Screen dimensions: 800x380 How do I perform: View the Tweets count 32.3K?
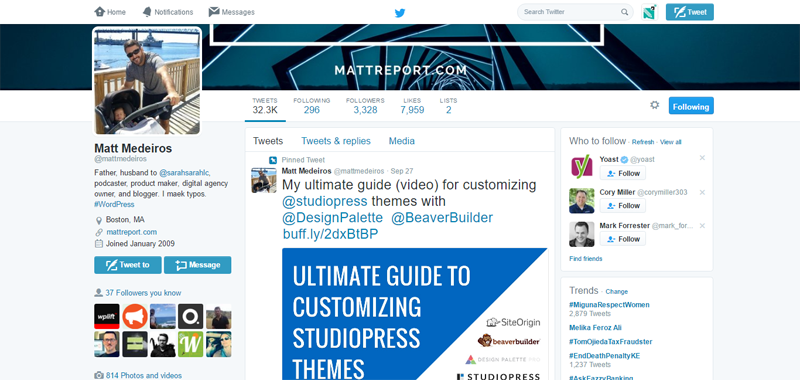[265, 106]
